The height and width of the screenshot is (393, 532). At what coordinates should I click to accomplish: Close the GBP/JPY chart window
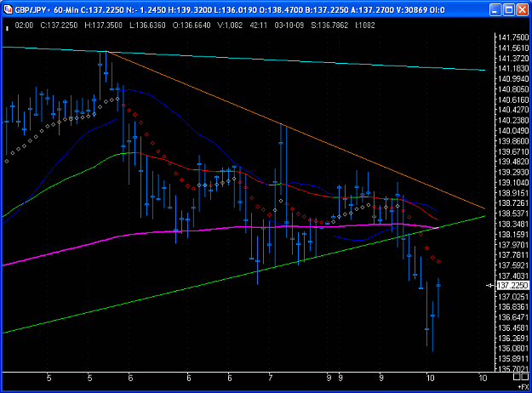pyautogui.click(x=522, y=10)
